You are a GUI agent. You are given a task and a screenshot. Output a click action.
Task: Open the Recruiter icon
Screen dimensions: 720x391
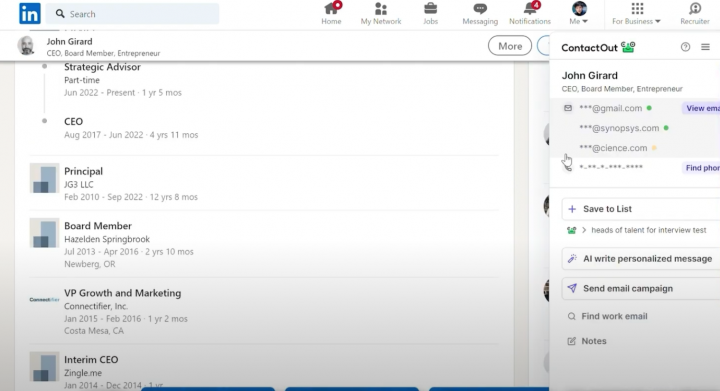coord(695,9)
